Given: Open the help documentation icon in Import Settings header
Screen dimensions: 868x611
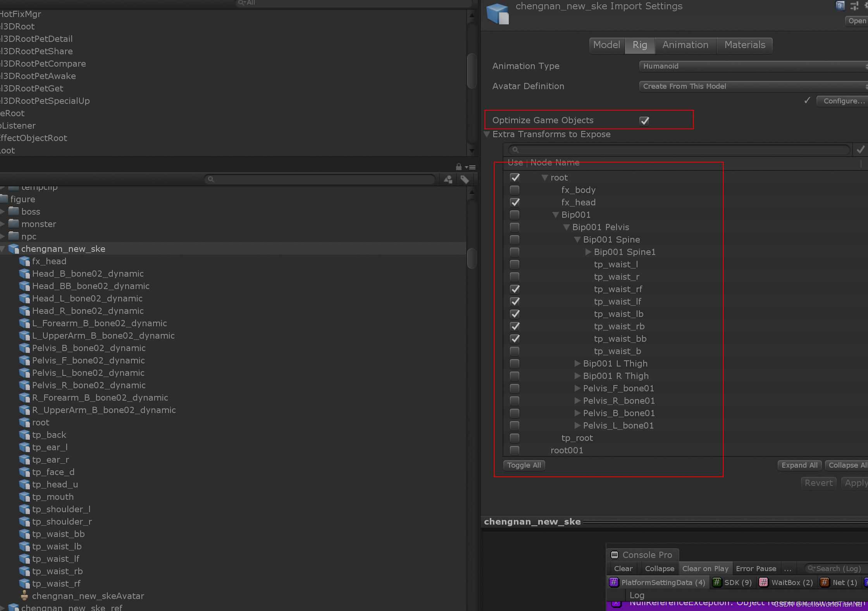Looking at the screenshot, I should tap(840, 6).
